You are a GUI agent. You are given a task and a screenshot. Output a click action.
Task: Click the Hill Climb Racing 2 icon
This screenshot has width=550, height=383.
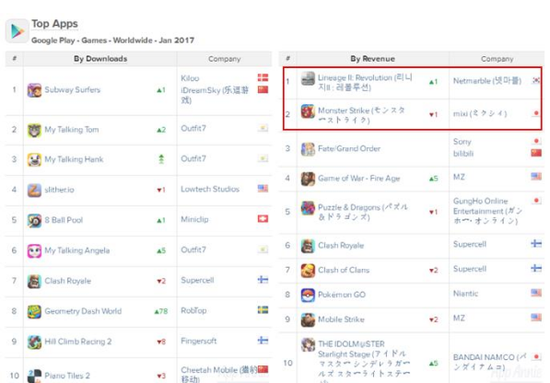pos(34,342)
